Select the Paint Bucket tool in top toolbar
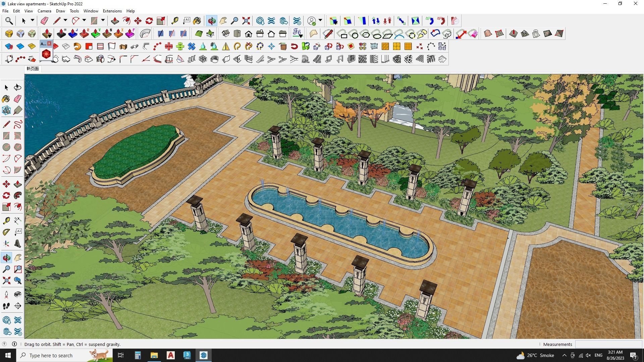Image resolution: width=644 pixels, height=362 pixels. [197, 21]
